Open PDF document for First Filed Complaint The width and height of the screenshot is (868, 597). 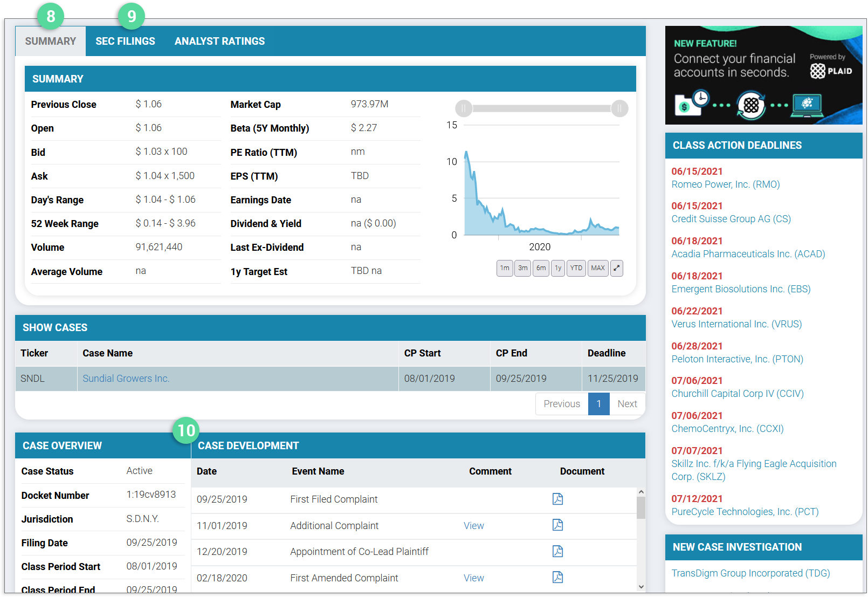point(557,499)
